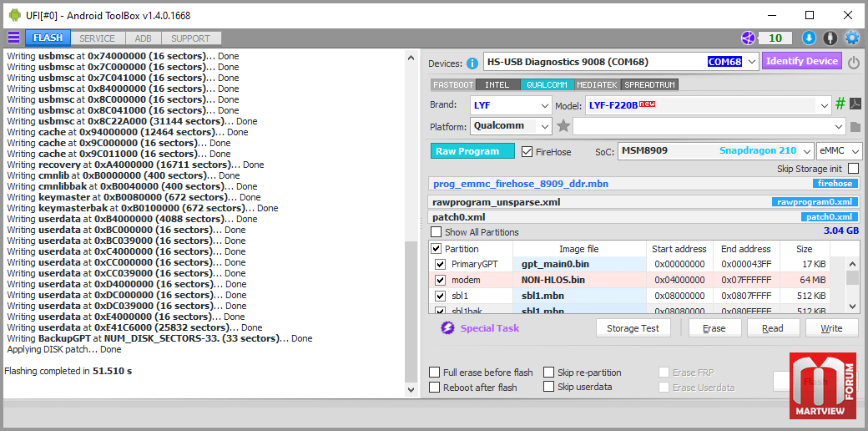Select the NON-HLOS.bin image file cell
The height and width of the screenshot is (431, 868).
coord(579,280)
